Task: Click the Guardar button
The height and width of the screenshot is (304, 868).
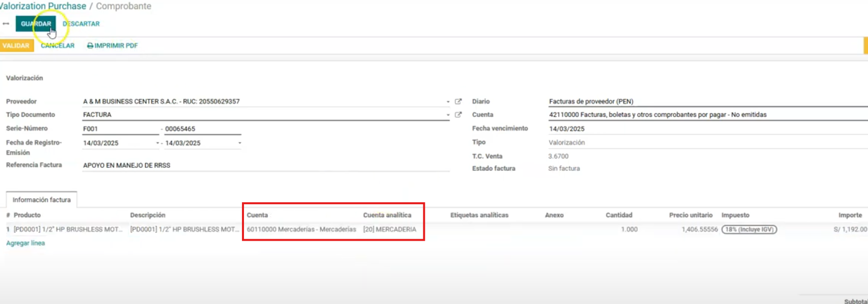Action: click(36, 23)
